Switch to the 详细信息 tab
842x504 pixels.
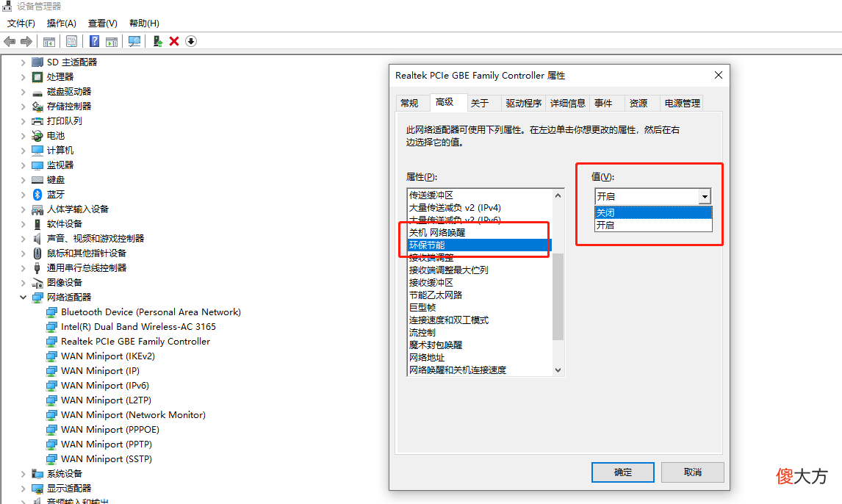[568, 103]
